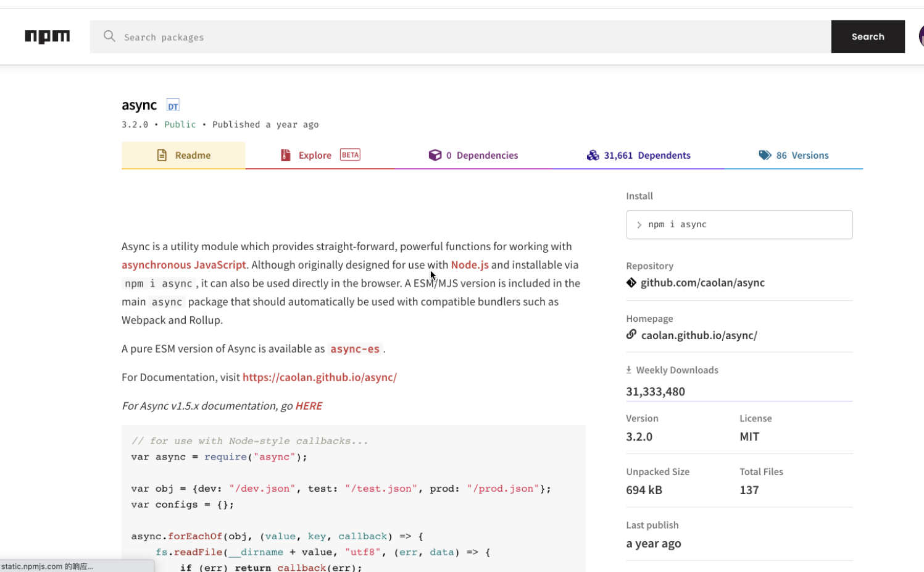
Task: Copy the npm i async install command
Action: coord(739,225)
